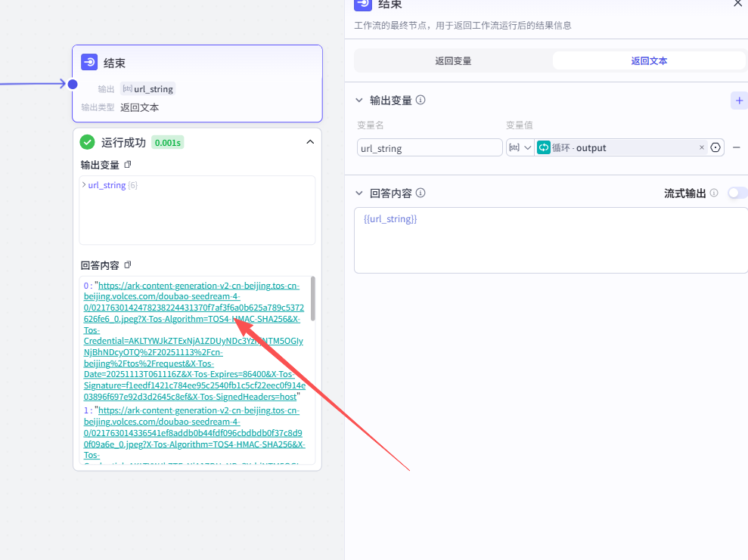Clear the 循环 output reference value
The width and height of the screenshot is (748, 560).
(701, 148)
